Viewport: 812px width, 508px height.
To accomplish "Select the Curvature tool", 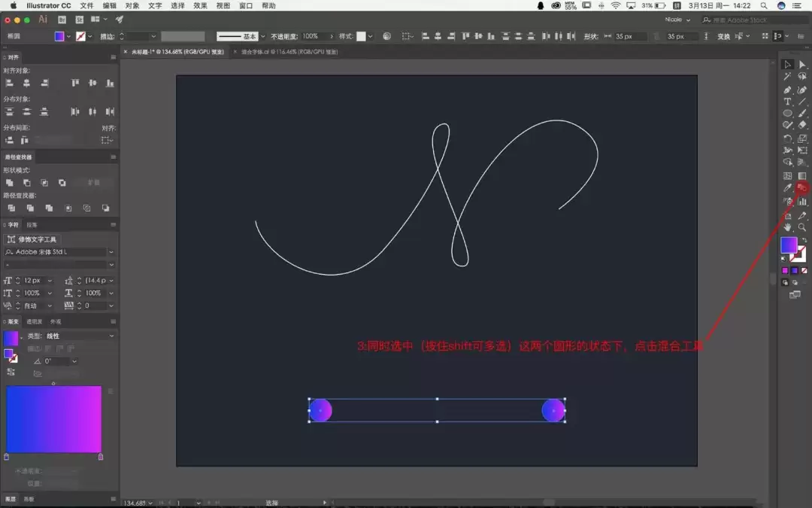I will [802, 90].
